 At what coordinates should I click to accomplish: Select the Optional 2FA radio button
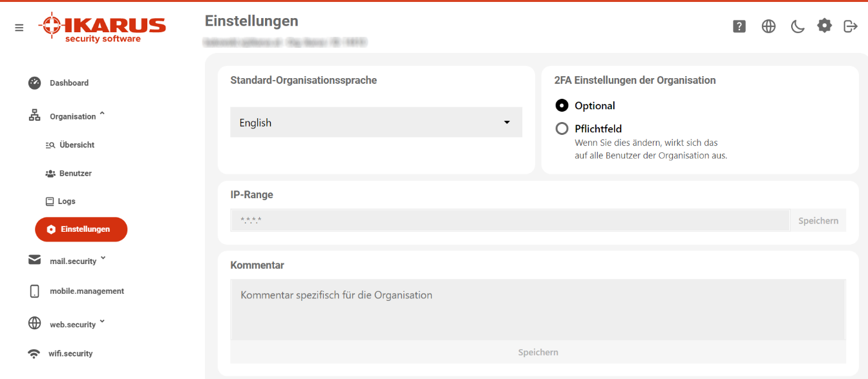click(x=562, y=105)
